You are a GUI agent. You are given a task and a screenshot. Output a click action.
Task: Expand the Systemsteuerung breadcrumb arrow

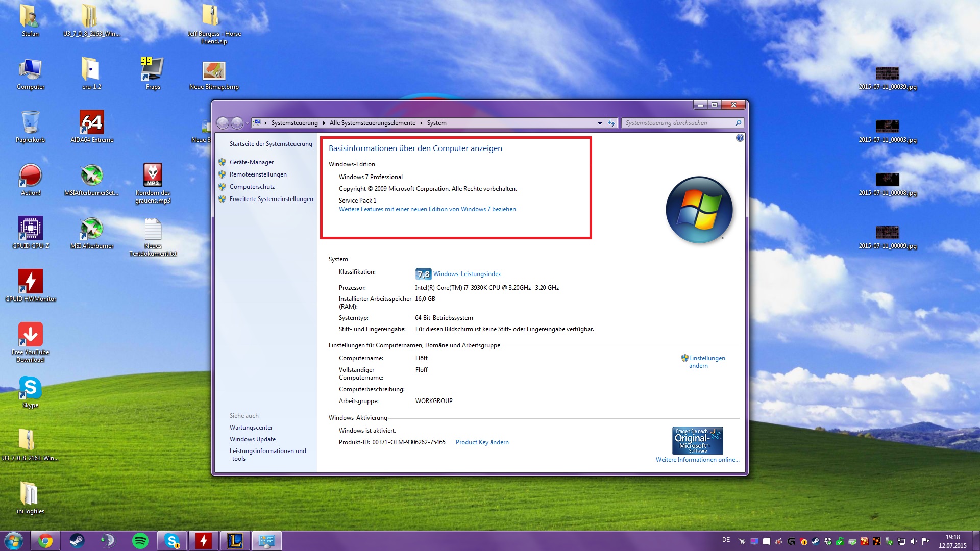point(324,123)
